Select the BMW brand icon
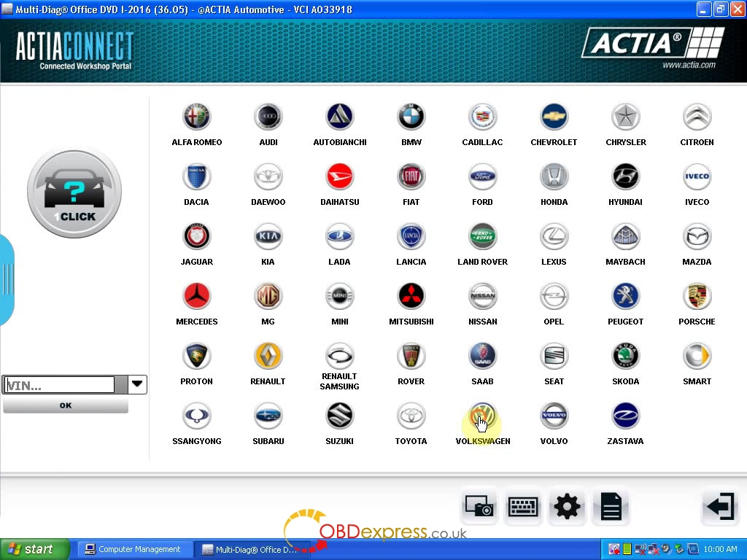The height and width of the screenshot is (560, 747). [x=411, y=117]
